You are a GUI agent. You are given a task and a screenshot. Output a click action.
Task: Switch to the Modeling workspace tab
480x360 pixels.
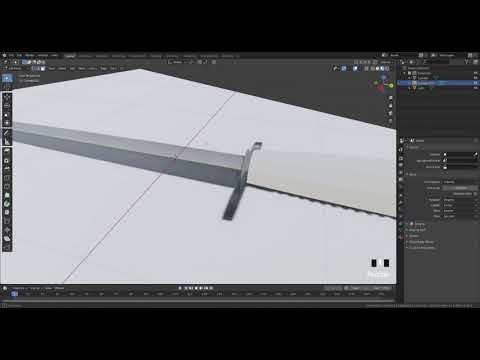click(x=85, y=56)
